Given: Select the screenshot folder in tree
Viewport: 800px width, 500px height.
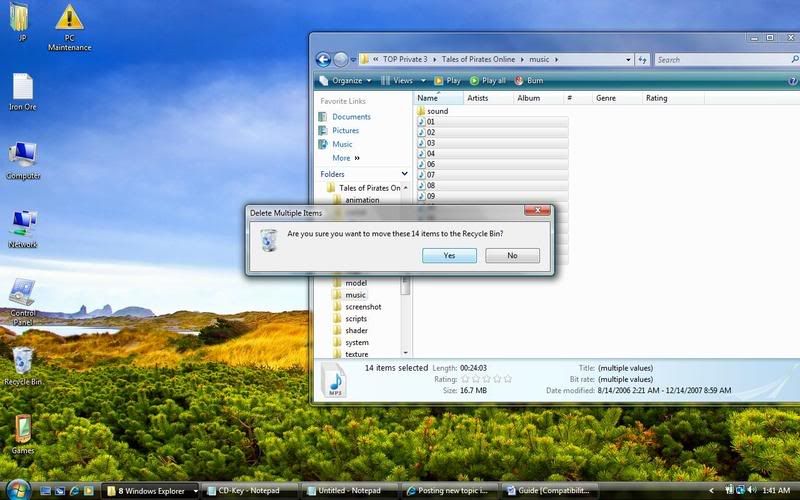Looking at the screenshot, I should (x=362, y=307).
